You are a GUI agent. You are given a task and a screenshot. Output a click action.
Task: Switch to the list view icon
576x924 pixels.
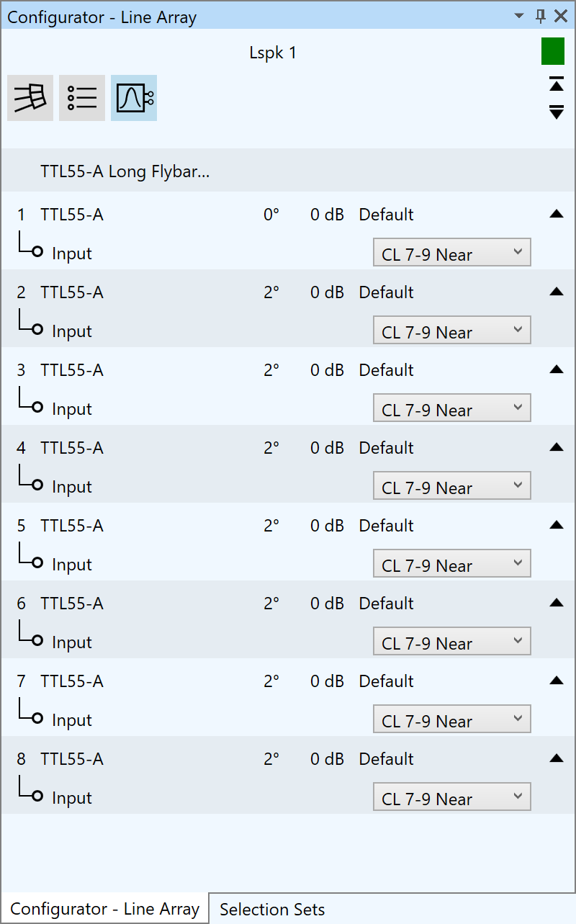(82, 98)
